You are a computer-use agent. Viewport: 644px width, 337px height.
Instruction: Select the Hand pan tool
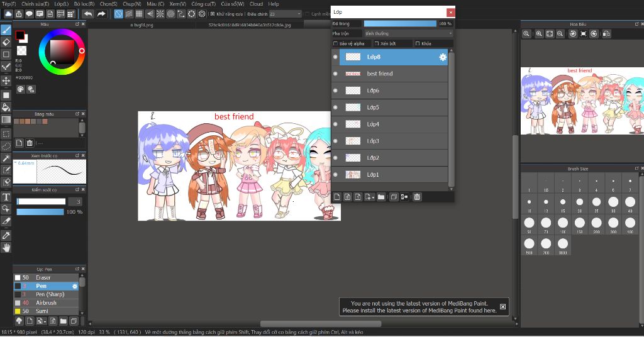pyautogui.click(x=6, y=248)
